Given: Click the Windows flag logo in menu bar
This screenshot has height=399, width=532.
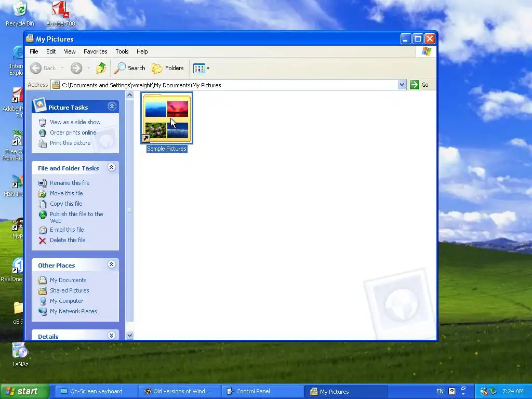Looking at the screenshot, I should tap(426, 51).
